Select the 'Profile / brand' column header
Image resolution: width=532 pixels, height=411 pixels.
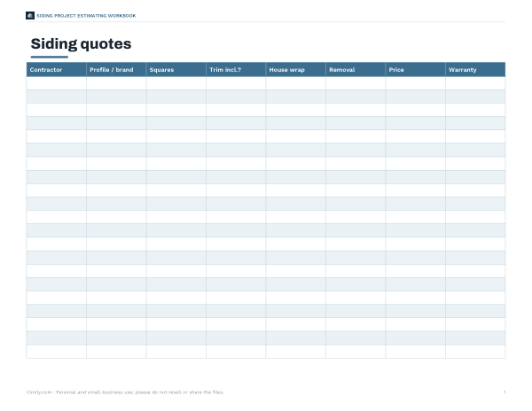coord(116,70)
